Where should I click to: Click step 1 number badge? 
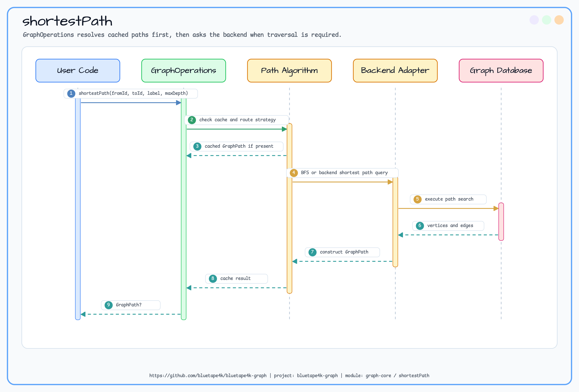(71, 93)
